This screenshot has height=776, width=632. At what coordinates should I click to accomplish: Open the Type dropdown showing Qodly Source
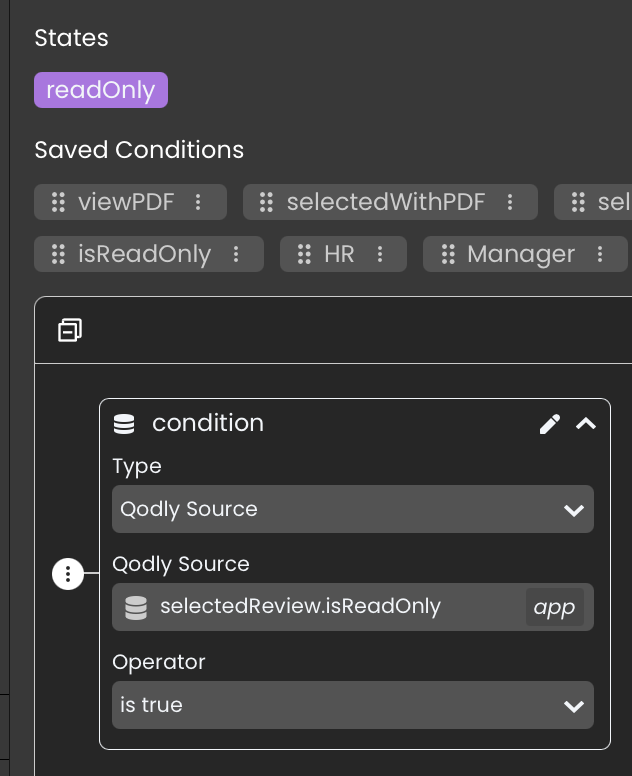352,509
